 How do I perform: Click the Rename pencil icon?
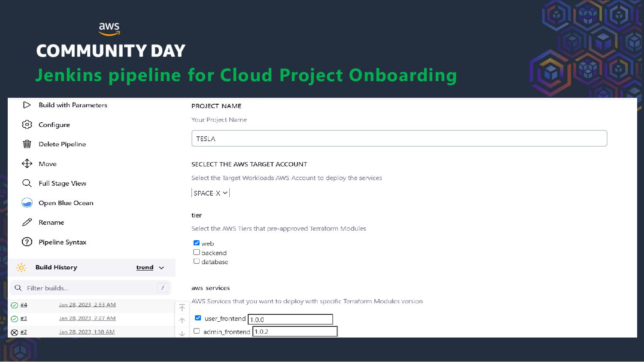(x=27, y=222)
